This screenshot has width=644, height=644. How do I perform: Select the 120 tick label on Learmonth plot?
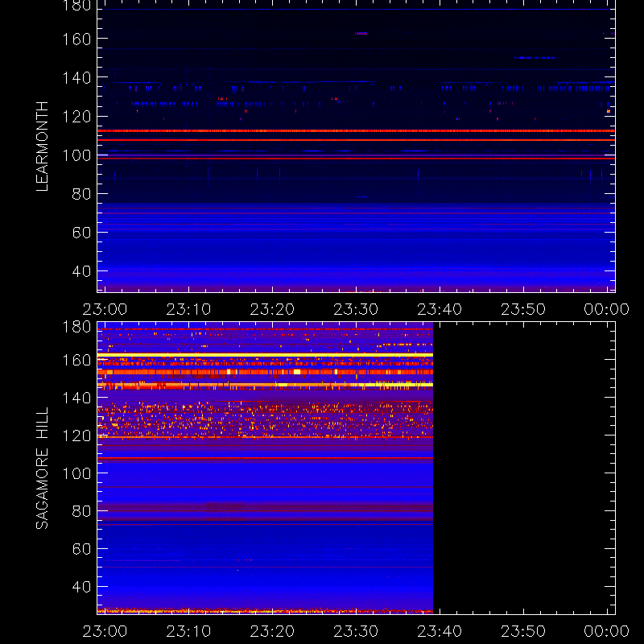(76, 117)
